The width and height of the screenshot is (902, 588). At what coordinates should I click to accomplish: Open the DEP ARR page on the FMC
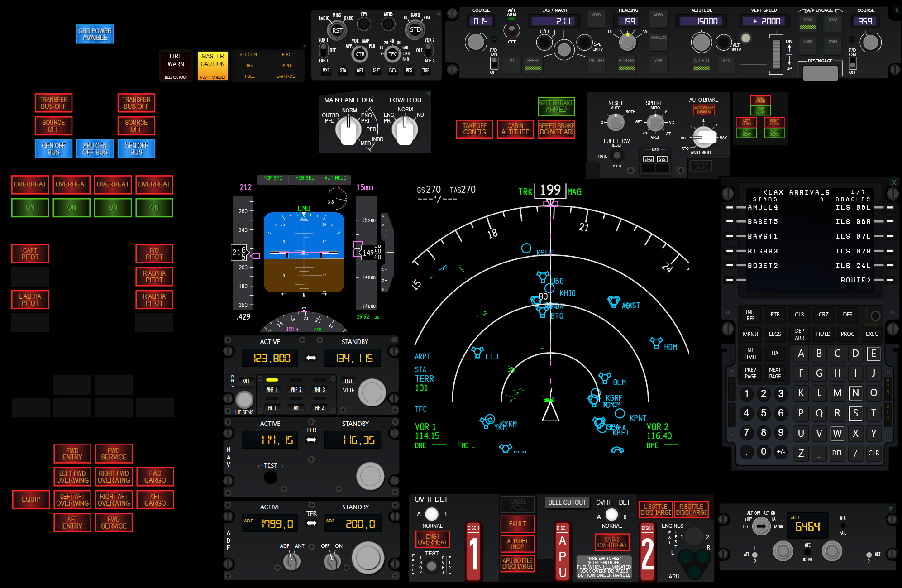click(799, 334)
